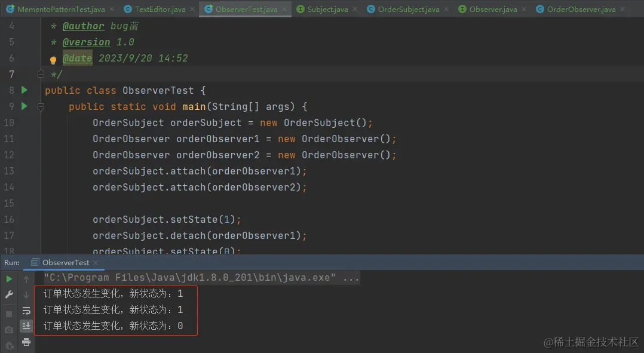
Task: Click orderSubject.setState(1) statement
Action: click(x=167, y=219)
